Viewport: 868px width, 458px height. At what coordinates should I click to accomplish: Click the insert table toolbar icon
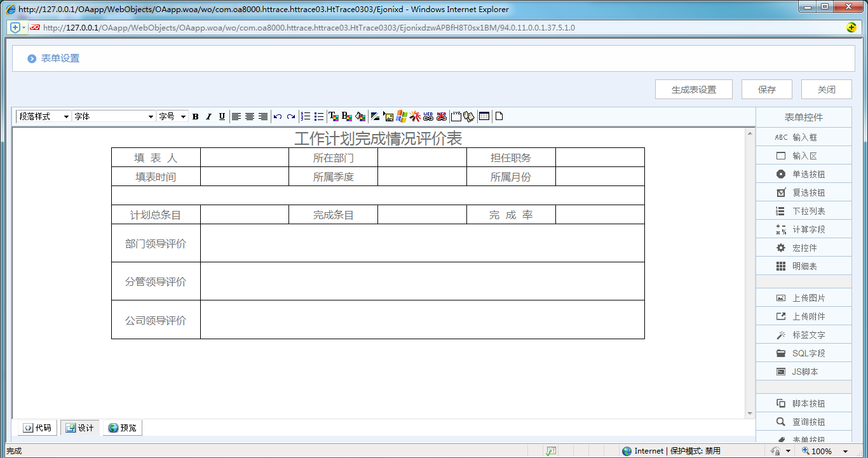[x=484, y=116]
